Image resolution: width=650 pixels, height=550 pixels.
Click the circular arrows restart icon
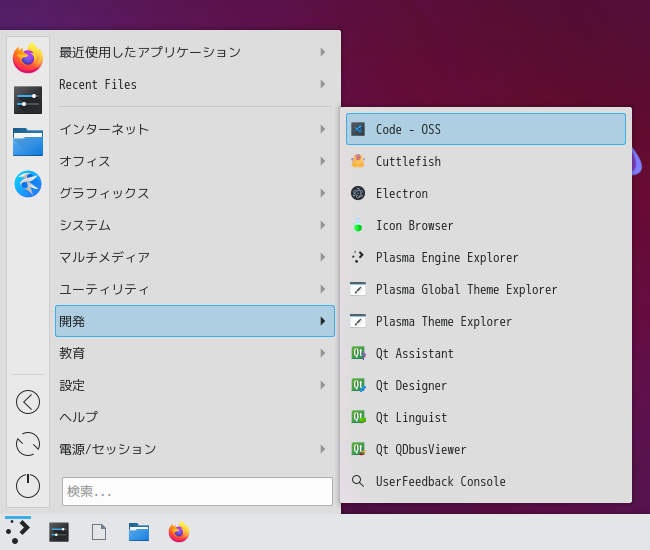click(28, 444)
